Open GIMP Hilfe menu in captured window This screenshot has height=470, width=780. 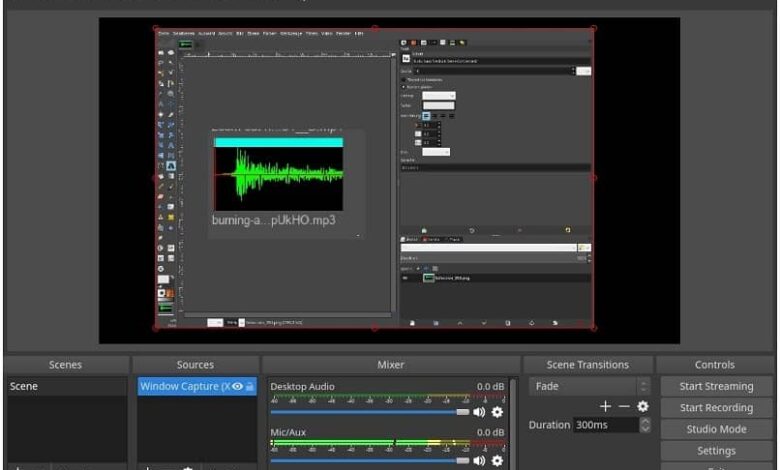(x=358, y=33)
